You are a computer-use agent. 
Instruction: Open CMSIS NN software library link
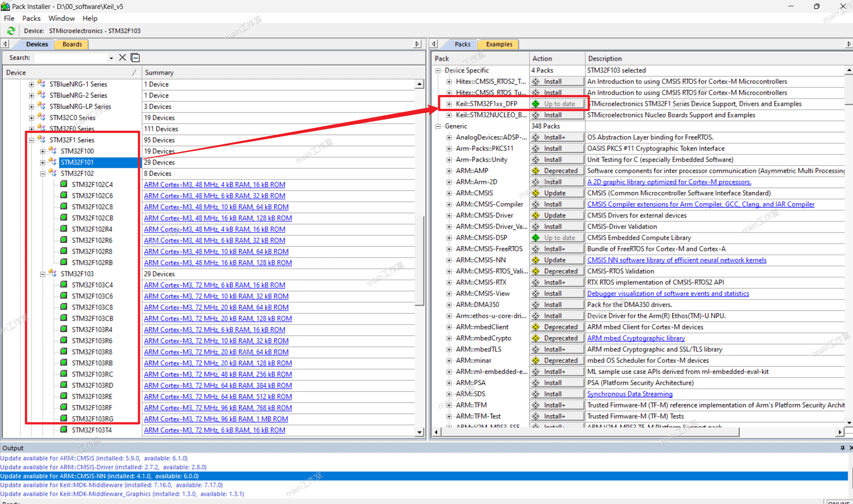tap(677, 260)
